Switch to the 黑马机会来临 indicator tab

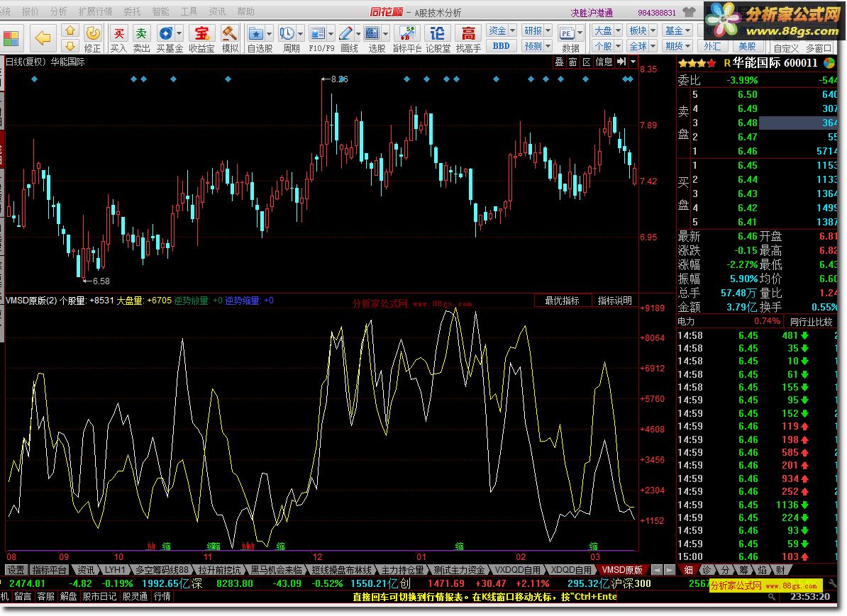click(x=276, y=570)
